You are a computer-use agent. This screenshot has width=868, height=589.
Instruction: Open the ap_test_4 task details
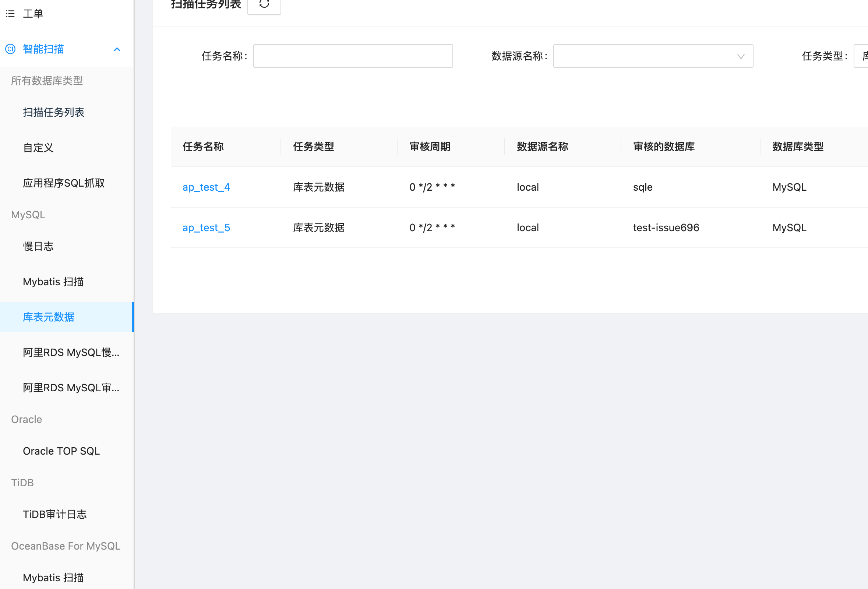(x=206, y=187)
